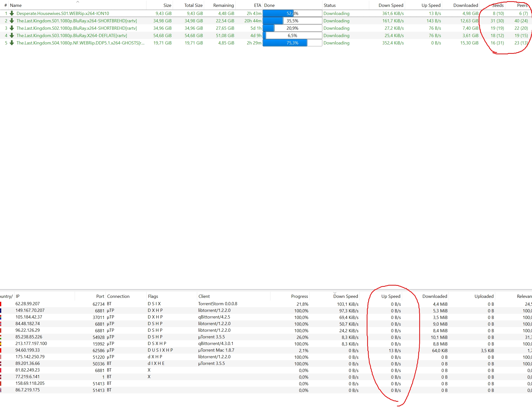Select peer 89.201.36.66
Screen dimensions: 532x414
point(266,364)
